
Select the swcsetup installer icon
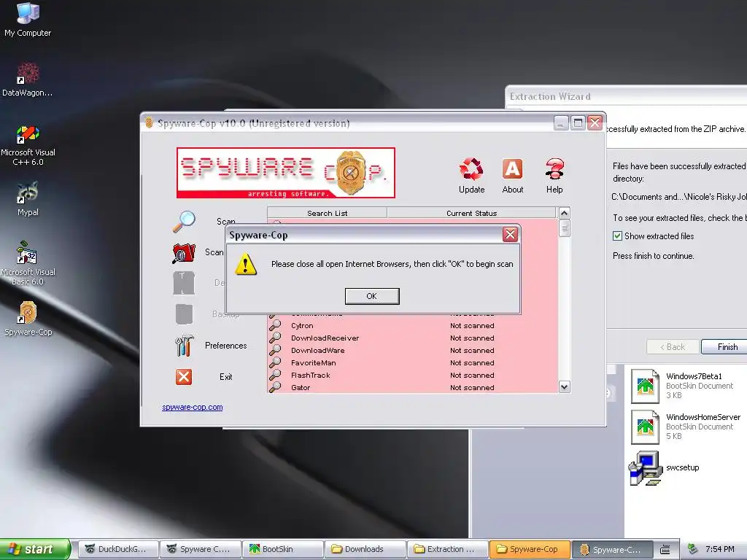(645, 468)
